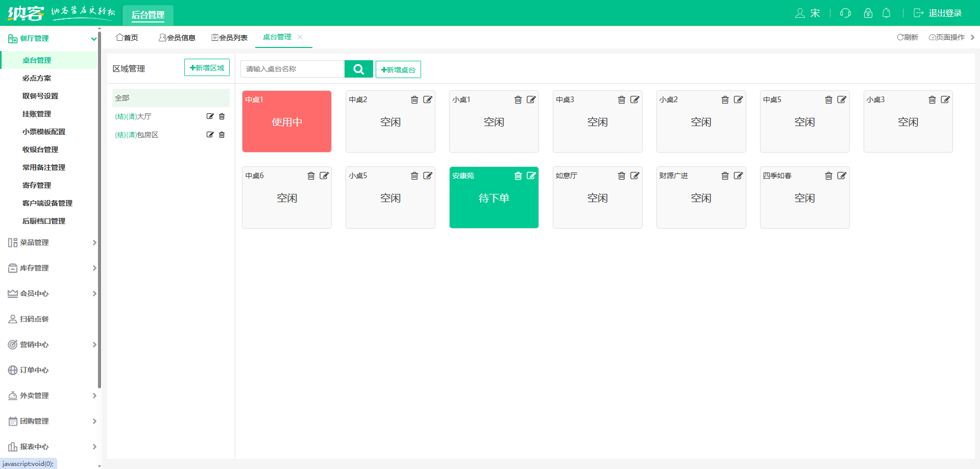
Task: Open notifications bell icon in header
Action: coord(887,13)
